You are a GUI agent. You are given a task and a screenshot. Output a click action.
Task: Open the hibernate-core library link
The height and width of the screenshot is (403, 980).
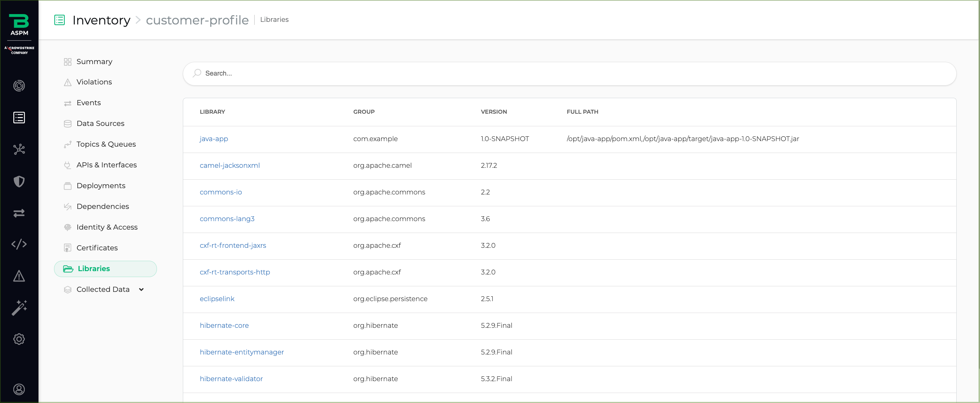224,326
